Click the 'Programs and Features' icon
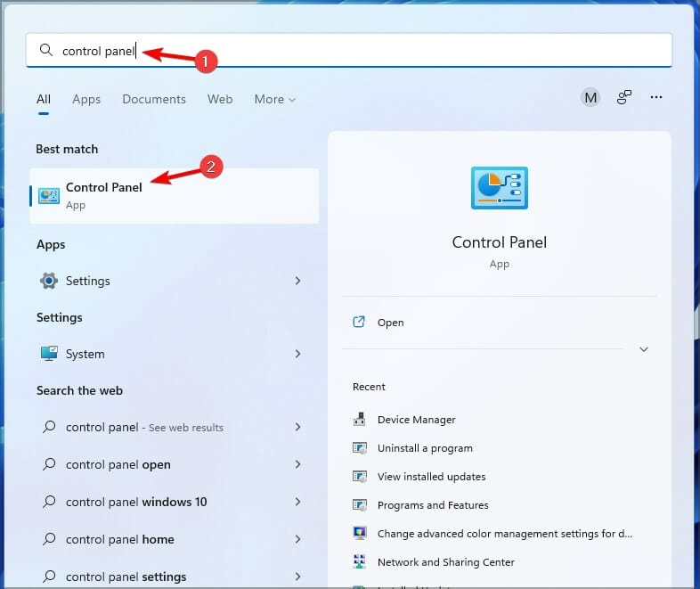This screenshot has height=589, width=700. point(360,505)
